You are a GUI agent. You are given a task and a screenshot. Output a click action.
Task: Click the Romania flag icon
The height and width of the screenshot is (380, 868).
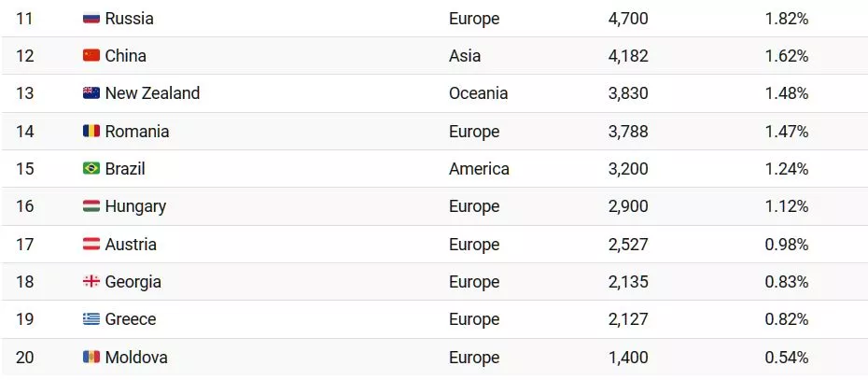(91, 132)
